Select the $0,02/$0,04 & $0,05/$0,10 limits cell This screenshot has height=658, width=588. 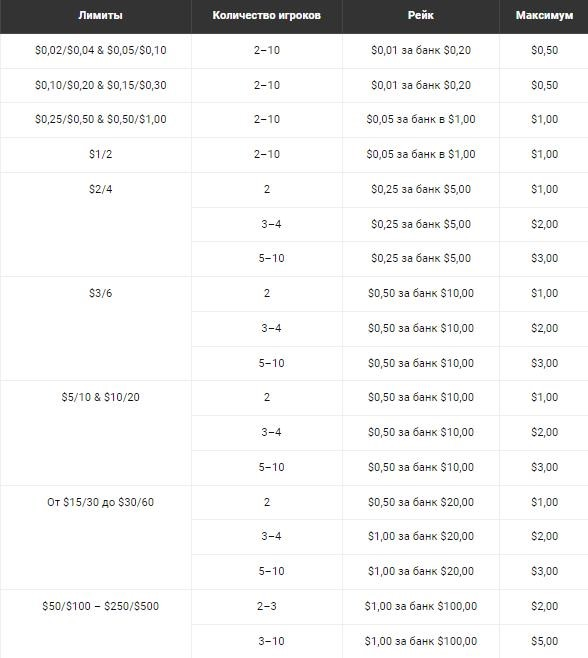[x=101, y=50]
